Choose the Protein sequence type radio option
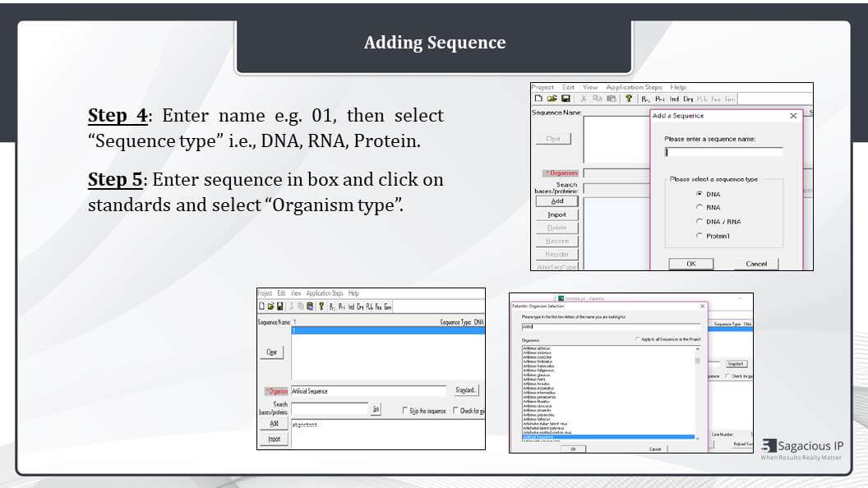 tap(699, 236)
